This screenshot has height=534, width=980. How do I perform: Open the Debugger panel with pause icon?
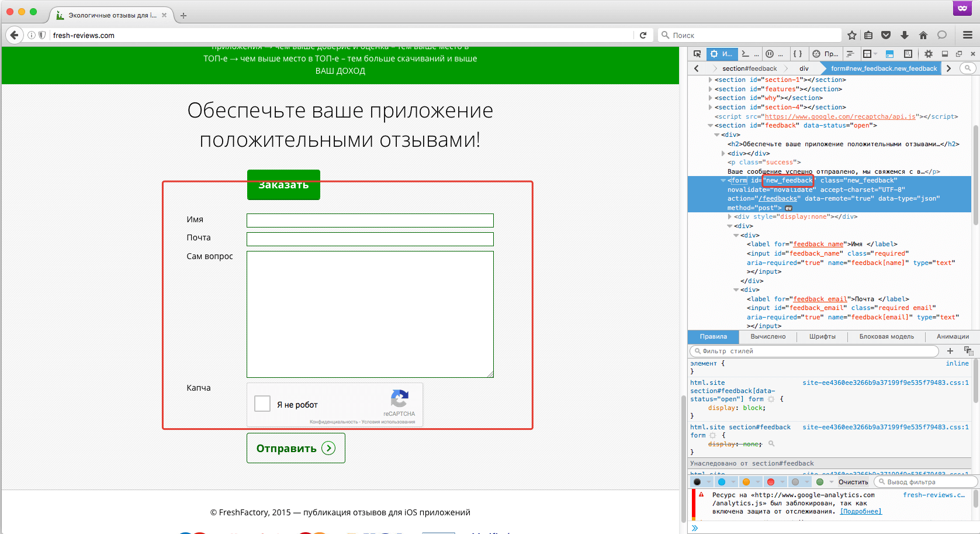[x=774, y=54]
